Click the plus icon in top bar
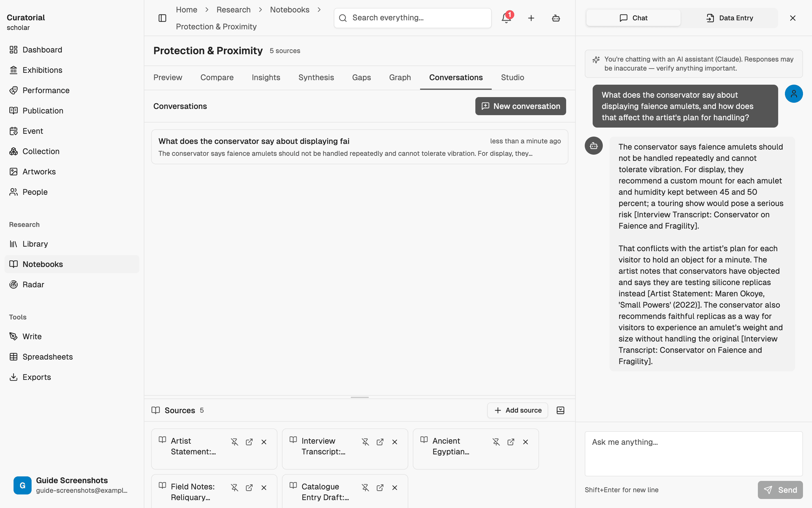This screenshot has height=508, width=812. [531, 18]
